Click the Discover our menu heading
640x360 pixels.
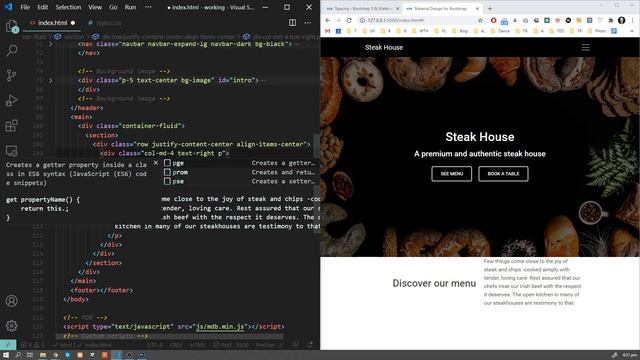(x=434, y=283)
